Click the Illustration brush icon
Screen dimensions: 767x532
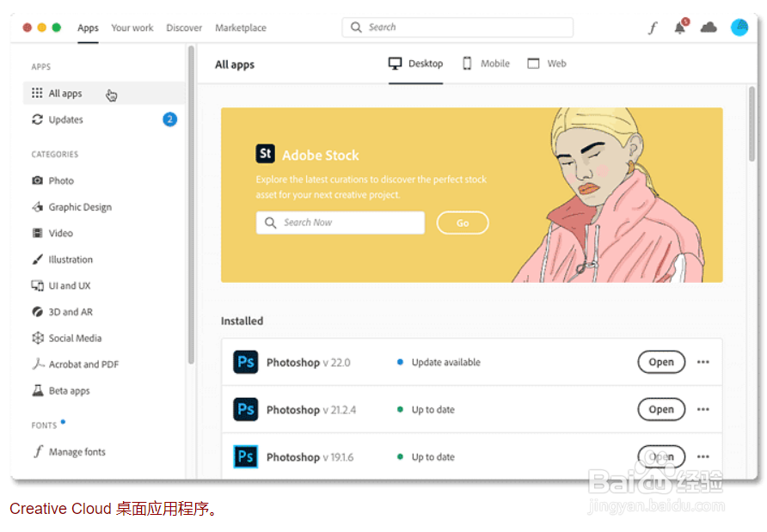[37, 260]
